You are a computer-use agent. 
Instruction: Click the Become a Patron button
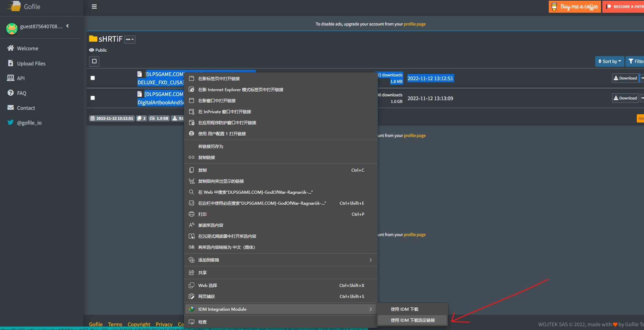pos(623,7)
